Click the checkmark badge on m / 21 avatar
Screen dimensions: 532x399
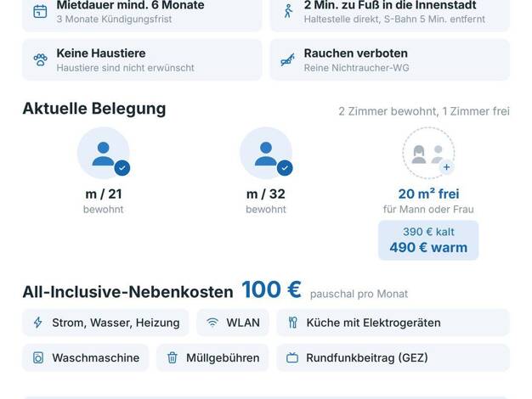coord(122,168)
